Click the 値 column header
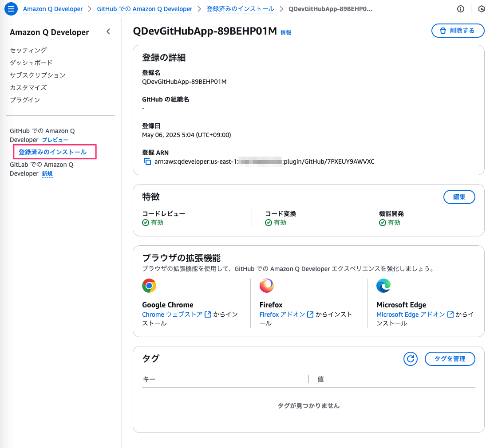Viewport: 490px width, 448px height. pyautogui.click(x=320, y=379)
